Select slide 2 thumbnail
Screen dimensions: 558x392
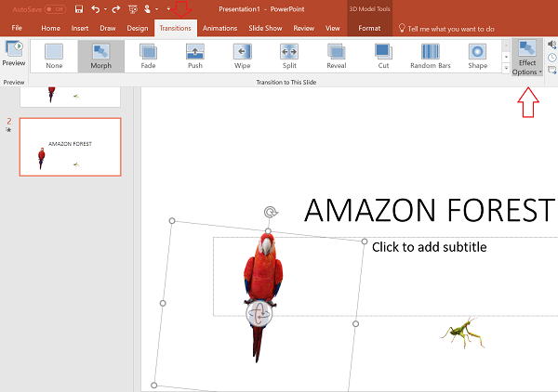pyautogui.click(x=71, y=147)
